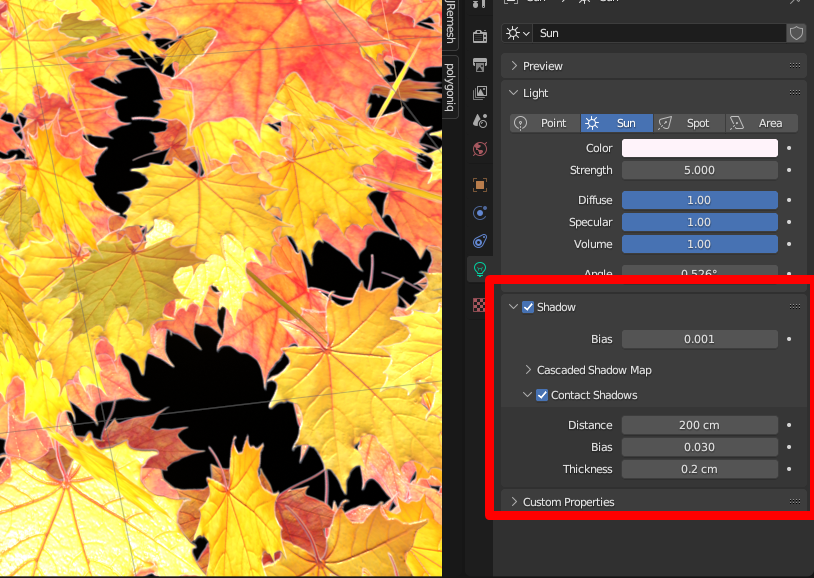814x578 pixels.
Task: Set light type to Area
Action: [x=762, y=123]
